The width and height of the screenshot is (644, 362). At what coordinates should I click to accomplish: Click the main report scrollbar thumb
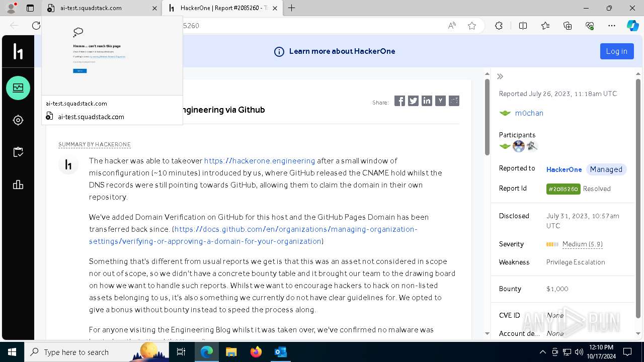[x=487, y=117]
